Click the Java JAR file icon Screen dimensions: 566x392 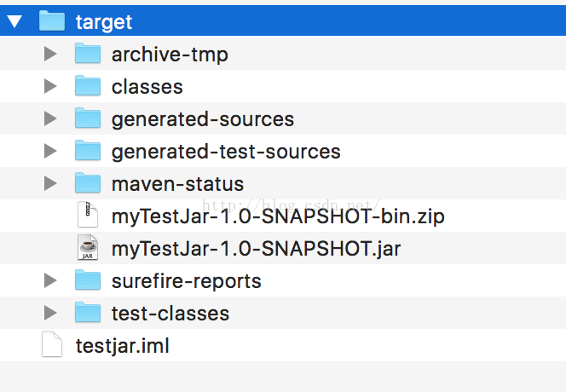88,248
